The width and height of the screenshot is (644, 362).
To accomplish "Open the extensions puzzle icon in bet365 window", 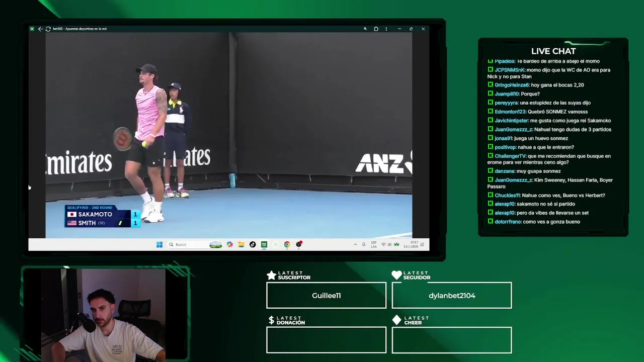I will point(376,29).
